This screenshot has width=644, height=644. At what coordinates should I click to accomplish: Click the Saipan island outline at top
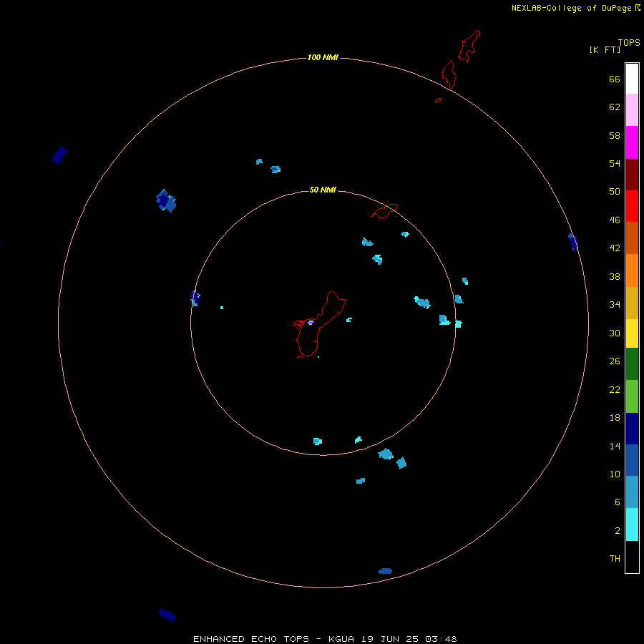(469, 46)
